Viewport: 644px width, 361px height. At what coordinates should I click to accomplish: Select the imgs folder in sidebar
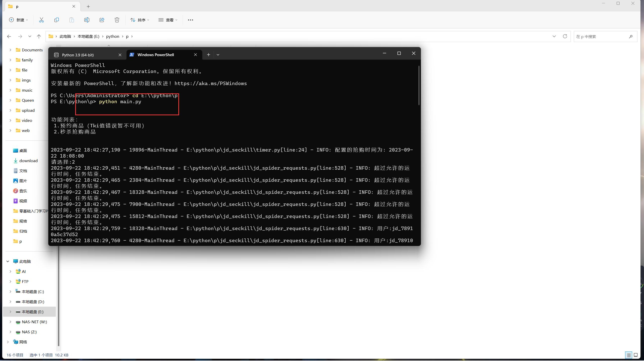click(26, 80)
